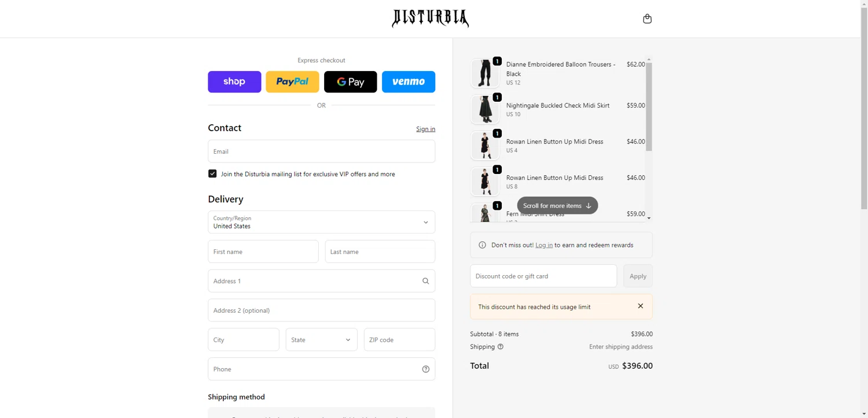Click the Last name field

coord(380,251)
